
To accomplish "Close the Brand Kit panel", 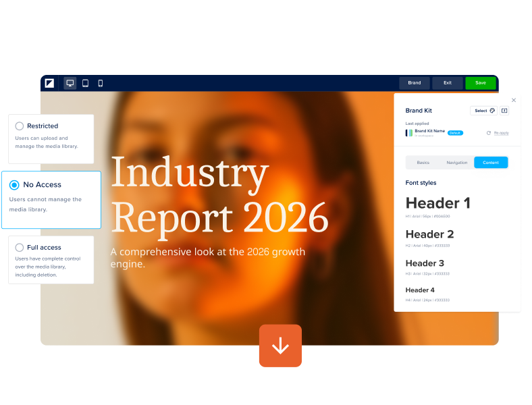I will 514,100.
